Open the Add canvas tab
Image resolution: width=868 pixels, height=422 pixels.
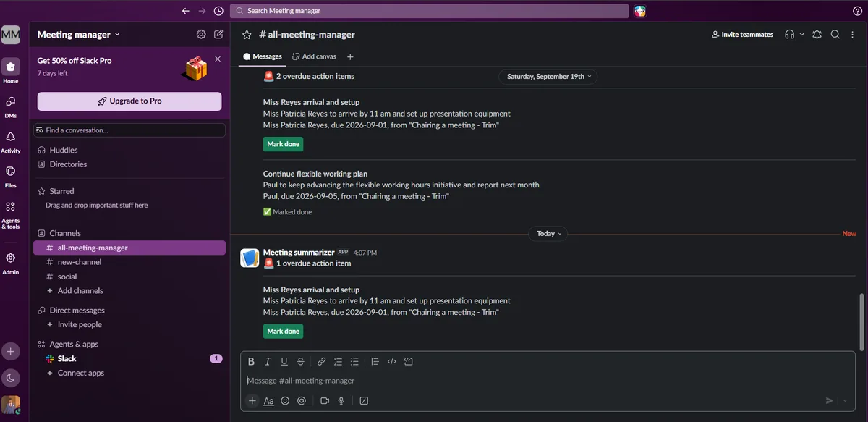pyautogui.click(x=314, y=56)
